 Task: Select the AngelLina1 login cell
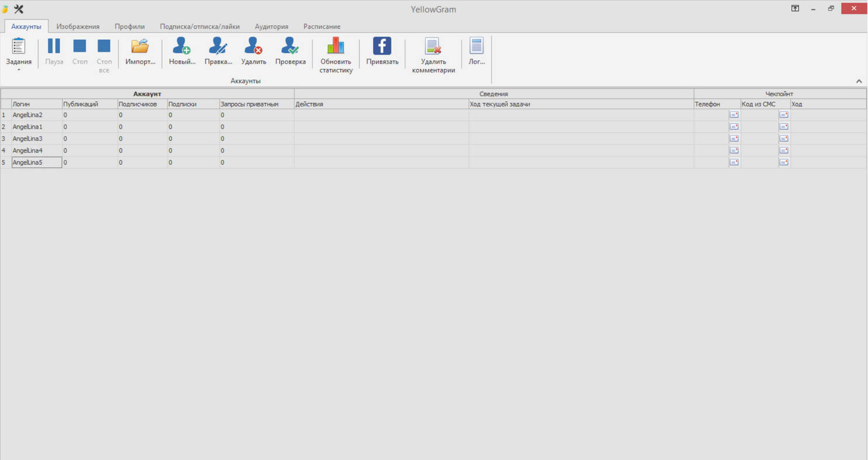tap(36, 127)
